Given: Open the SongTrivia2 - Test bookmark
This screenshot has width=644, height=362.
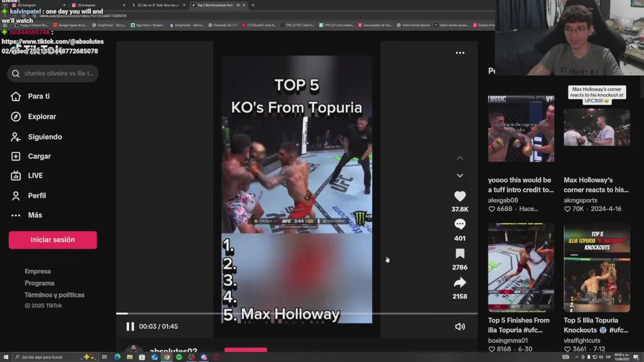Looking at the screenshot, I should 108,25.
